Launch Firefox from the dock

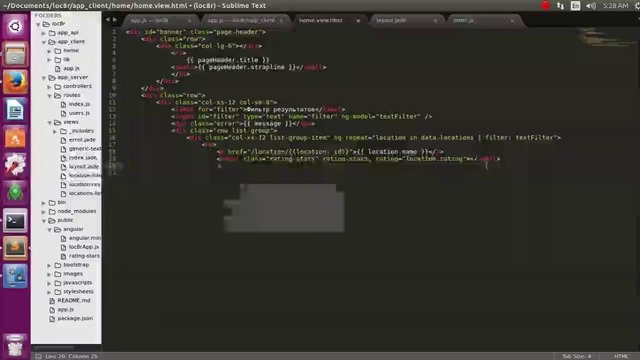click(15, 82)
